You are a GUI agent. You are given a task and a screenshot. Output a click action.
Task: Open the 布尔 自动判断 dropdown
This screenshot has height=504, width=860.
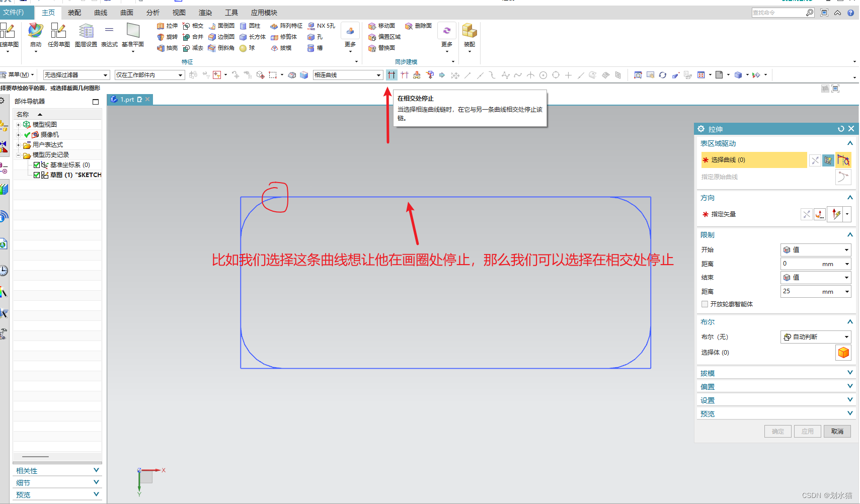click(x=815, y=337)
